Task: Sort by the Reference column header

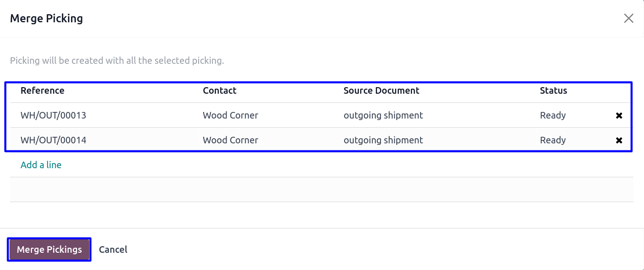Action: (x=43, y=91)
